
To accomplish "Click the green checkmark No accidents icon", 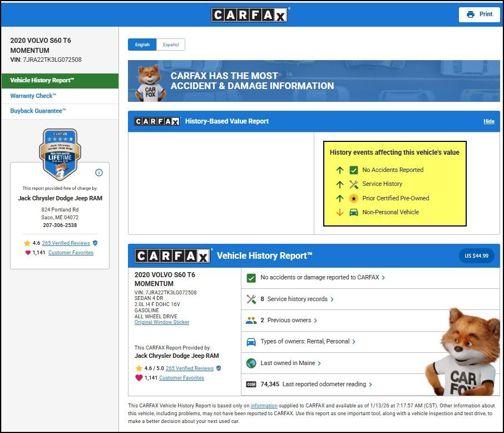I will coord(251,278).
